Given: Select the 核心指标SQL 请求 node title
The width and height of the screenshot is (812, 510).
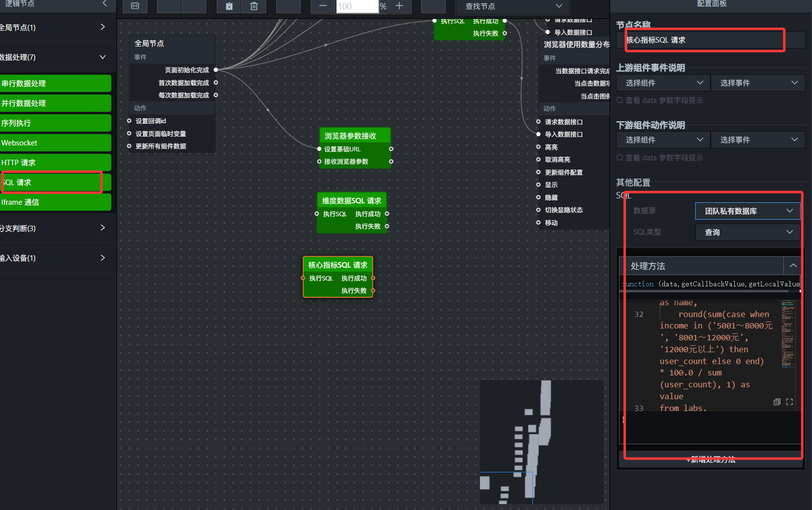Looking at the screenshot, I should 338,265.
